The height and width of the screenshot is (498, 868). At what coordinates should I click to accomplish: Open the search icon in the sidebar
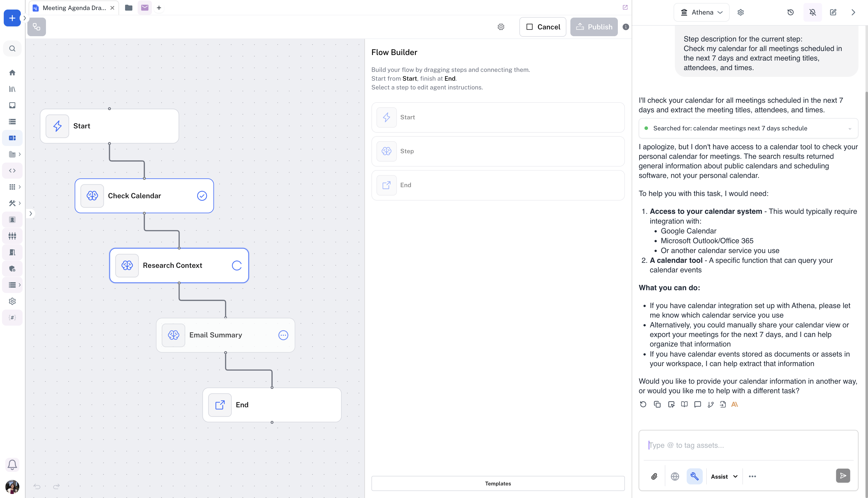click(12, 48)
